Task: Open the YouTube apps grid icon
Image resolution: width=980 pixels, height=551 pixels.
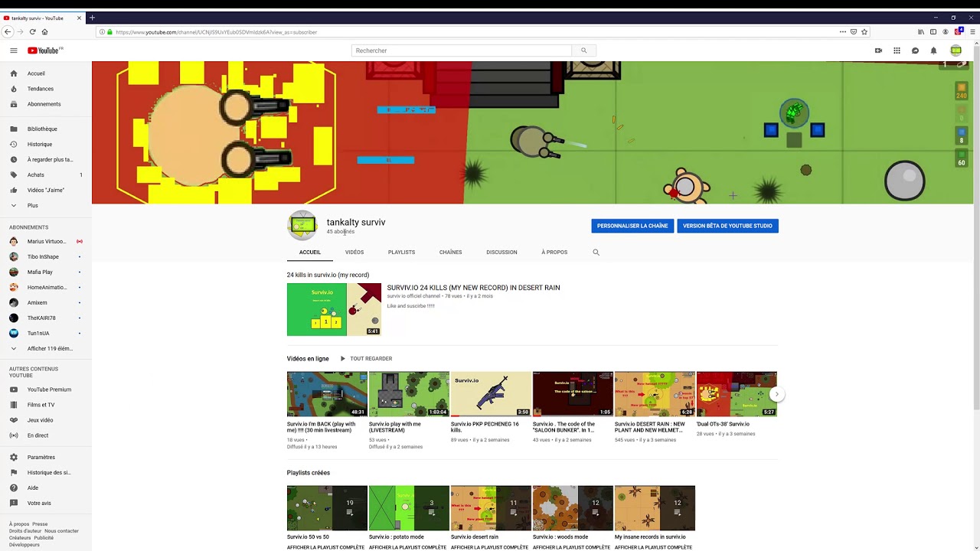Action: pos(897,51)
